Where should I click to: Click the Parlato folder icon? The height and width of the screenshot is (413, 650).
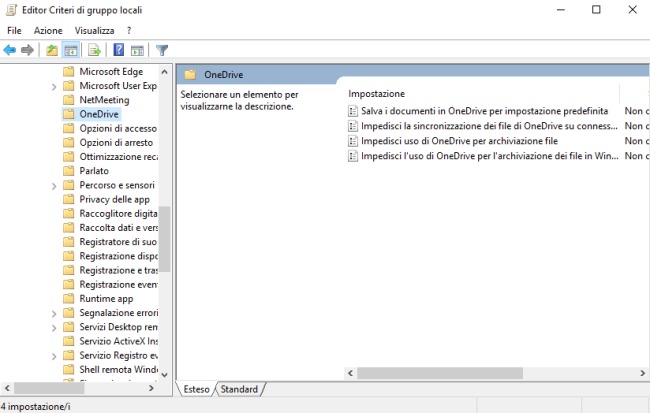click(68, 170)
